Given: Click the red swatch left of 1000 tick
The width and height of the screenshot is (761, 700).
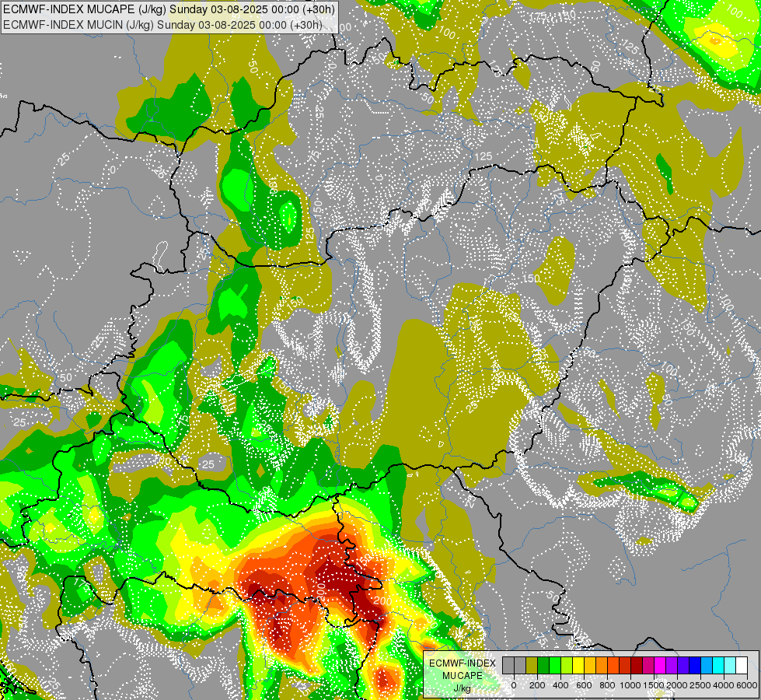Looking at the screenshot, I should pos(625,666).
